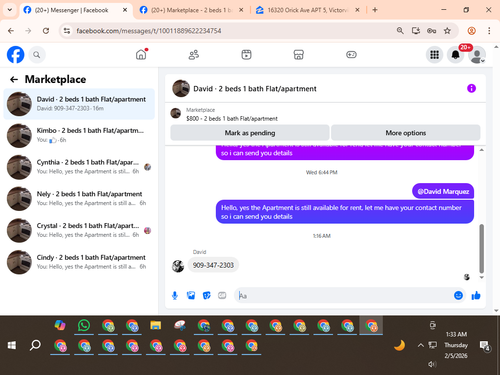Click Mark as pending button
The image size is (500, 375).
[250, 133]
